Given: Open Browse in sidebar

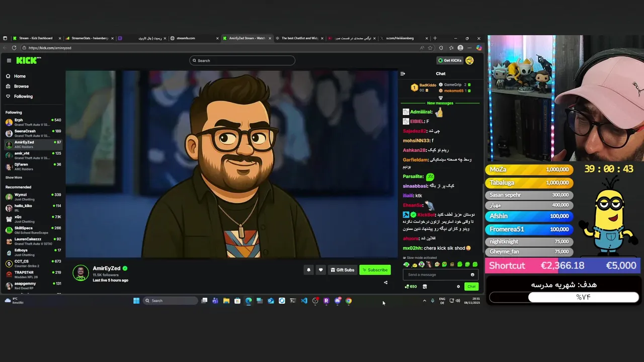Looking at the screenshot, I should (x=21, y=86).
